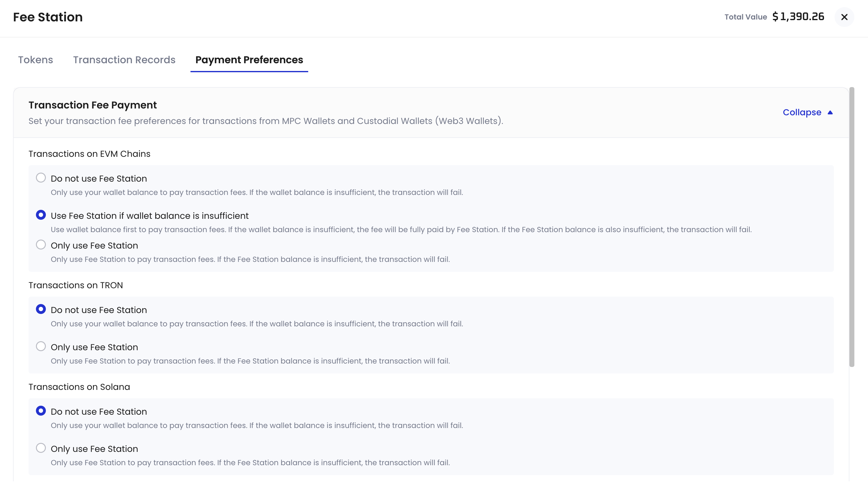The image size is (868, 490).
Task: Collapse the Transaction Fee Payment section
Action: 802,112
